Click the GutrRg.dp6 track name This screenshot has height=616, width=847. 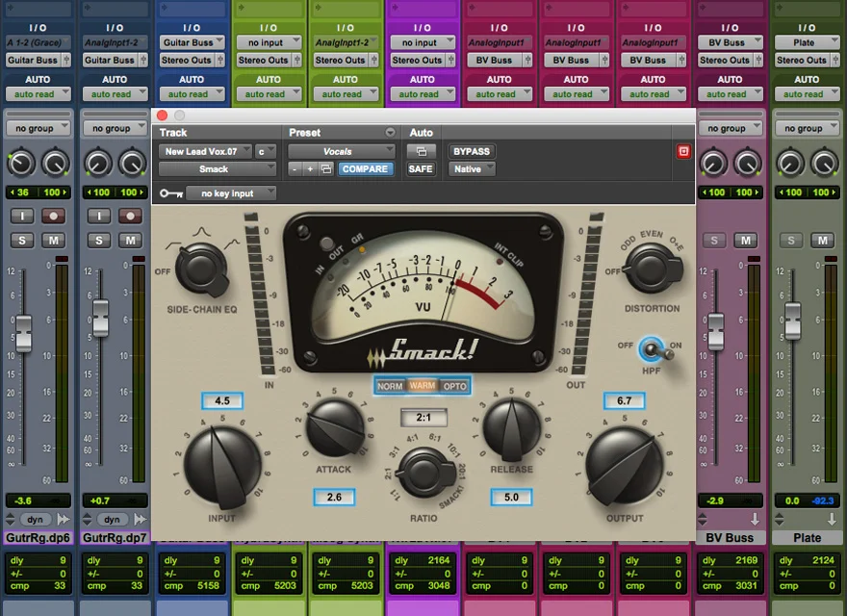tap(38, 538)
